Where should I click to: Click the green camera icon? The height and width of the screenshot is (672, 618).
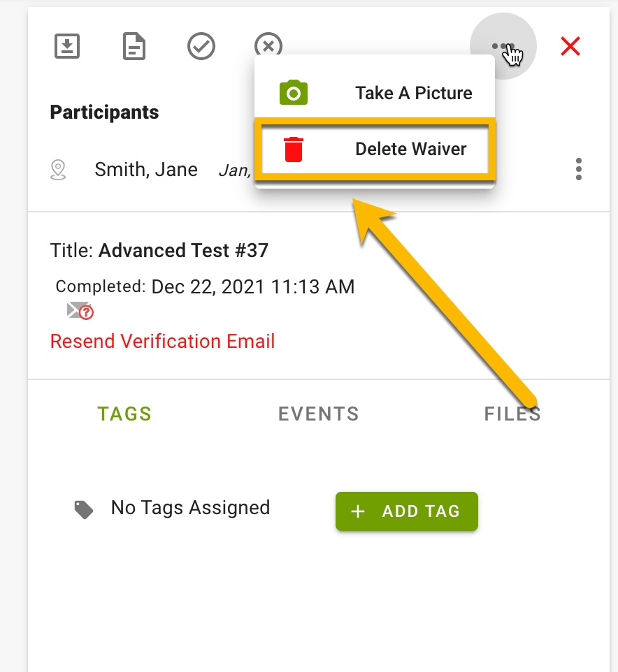point(294,92)
